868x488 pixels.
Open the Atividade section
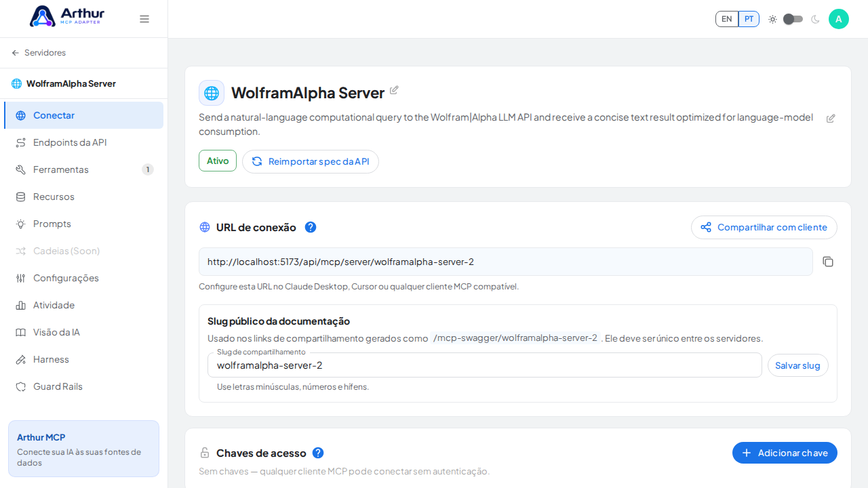coord(83,305)
